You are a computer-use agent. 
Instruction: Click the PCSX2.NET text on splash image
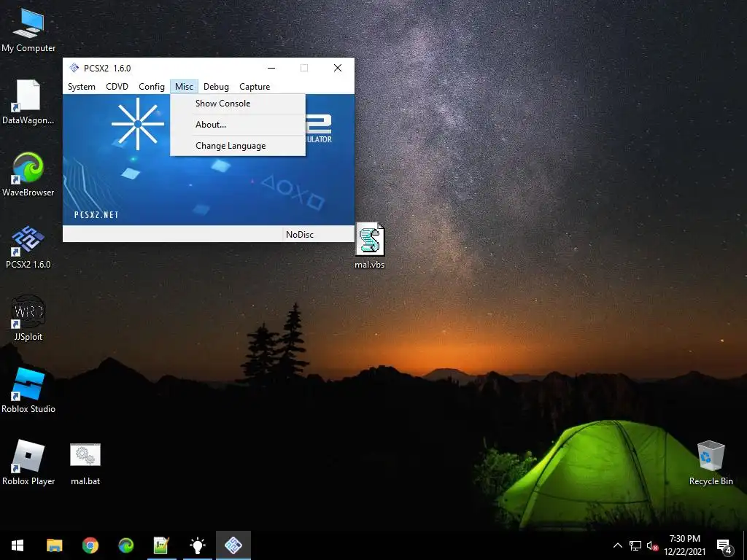(x=96, y=215)
